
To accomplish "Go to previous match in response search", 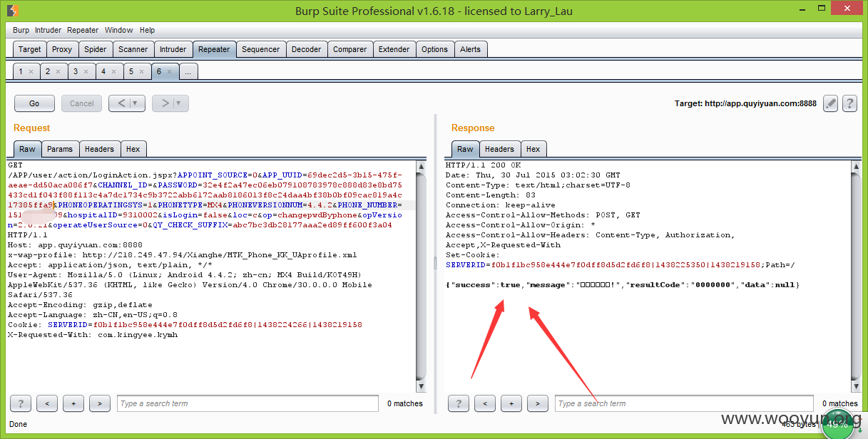I will (x=485, y=403).
